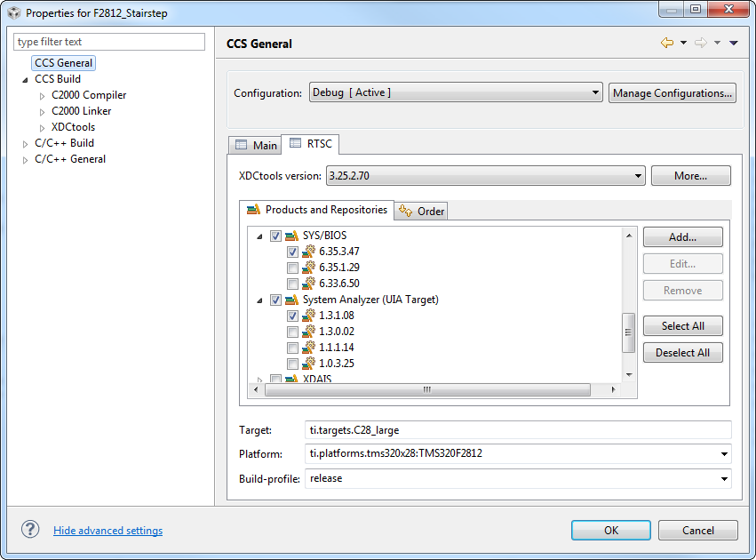Click the 6.35.3.47 version gear icon
756x560 pixels.
click(x=308, y=251)
